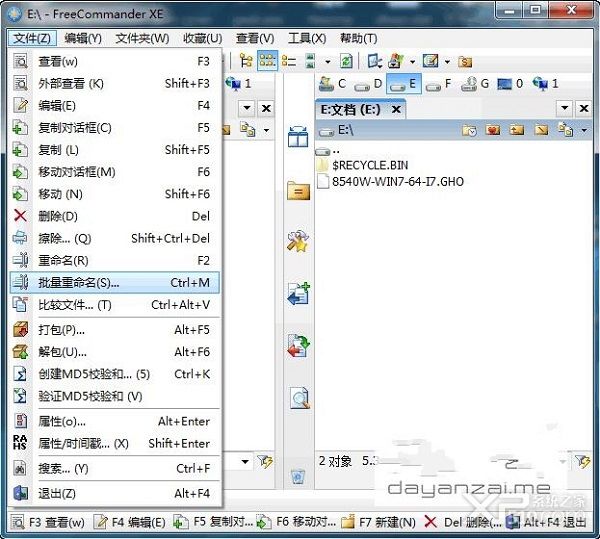Choose 复制 (L) Shift+F5 entry

click(x=115, y=150)
